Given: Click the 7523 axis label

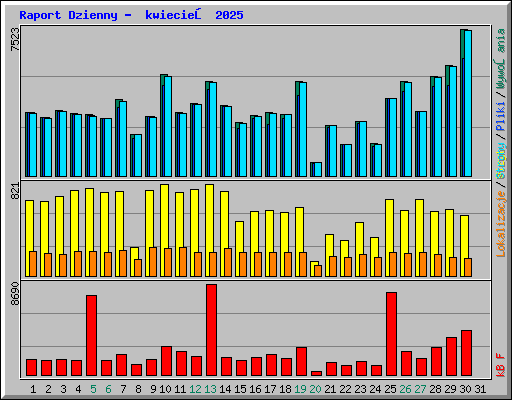Looking at the screenshot, I should pos(15,39).
